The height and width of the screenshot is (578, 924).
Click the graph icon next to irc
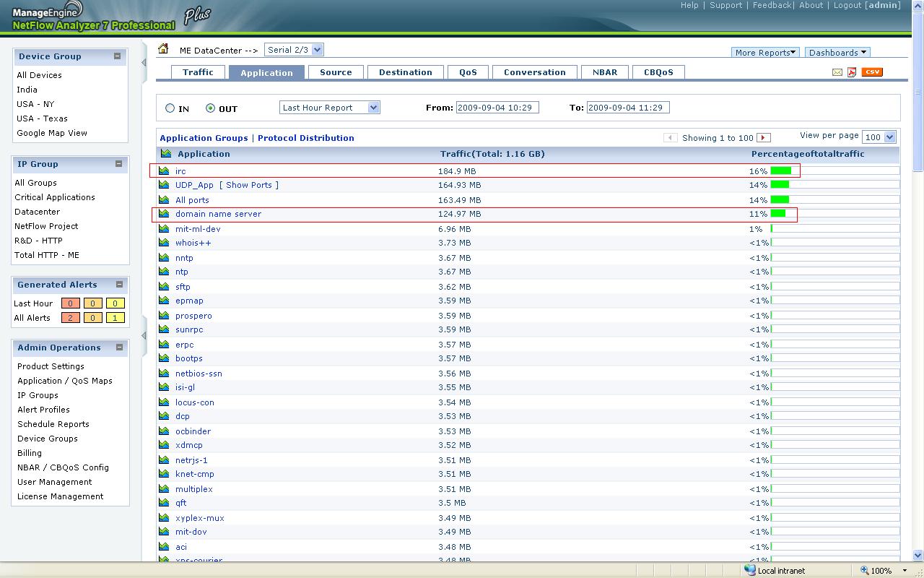pyautogui.click(x=165, y=171)
